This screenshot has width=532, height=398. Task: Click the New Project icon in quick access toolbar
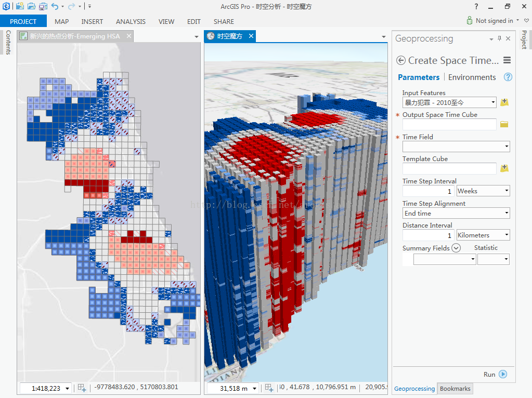click(20, 6)
